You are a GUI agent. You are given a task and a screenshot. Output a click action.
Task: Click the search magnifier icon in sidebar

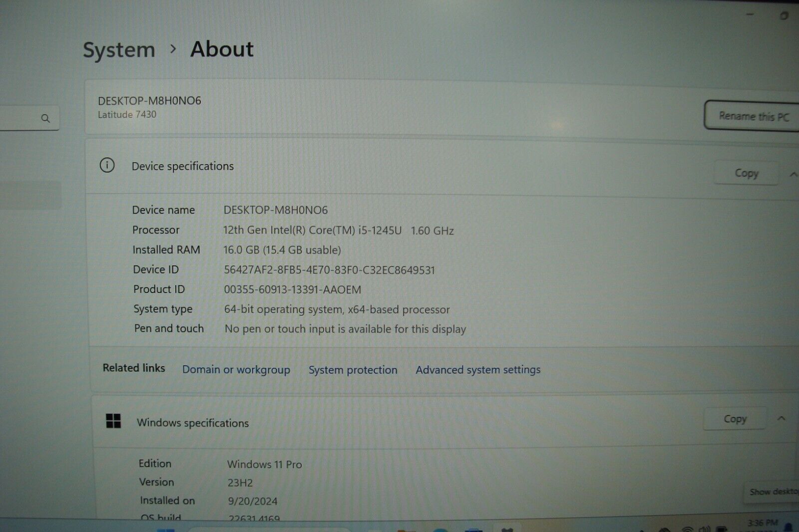click(45, 118)
